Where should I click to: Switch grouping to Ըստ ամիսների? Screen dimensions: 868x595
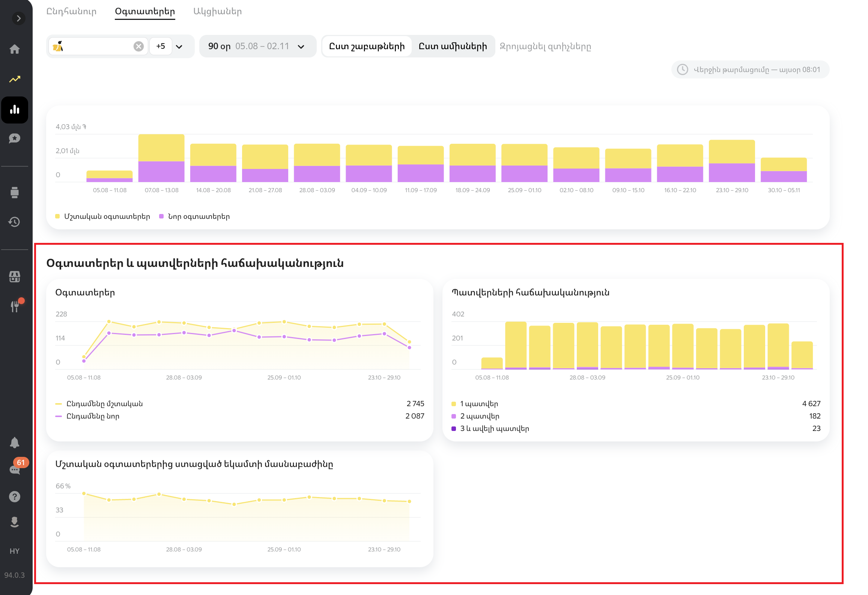click(x=453, y=46)
